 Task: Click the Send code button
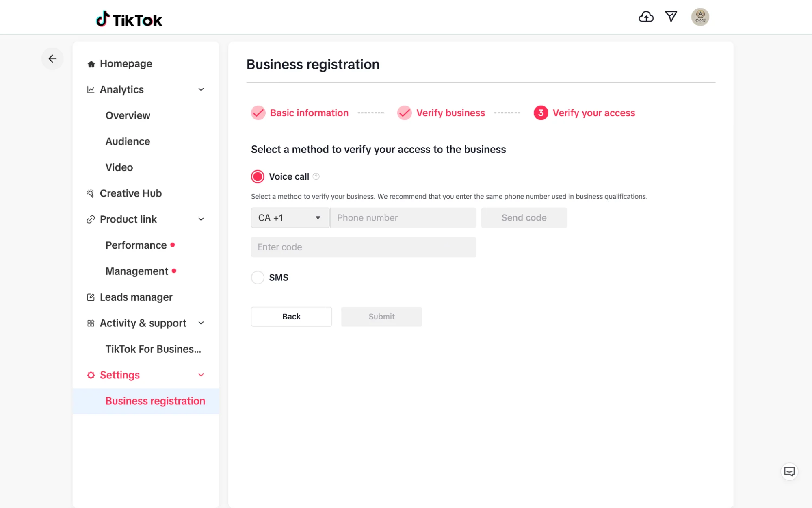524,218
